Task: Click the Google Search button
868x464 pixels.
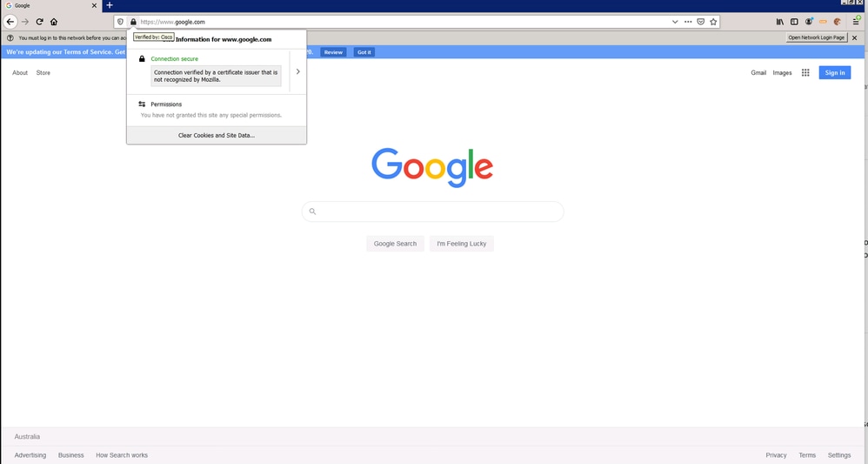Action: [x=395, y=244]
